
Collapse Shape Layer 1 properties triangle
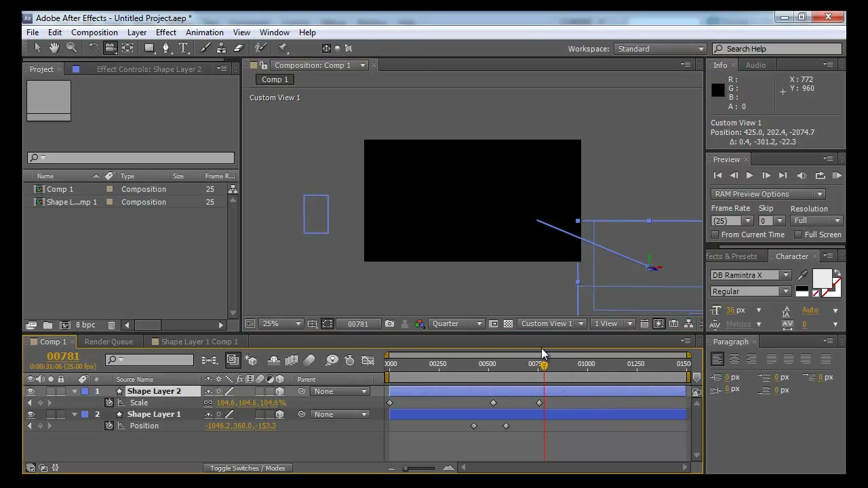[74, 414]
